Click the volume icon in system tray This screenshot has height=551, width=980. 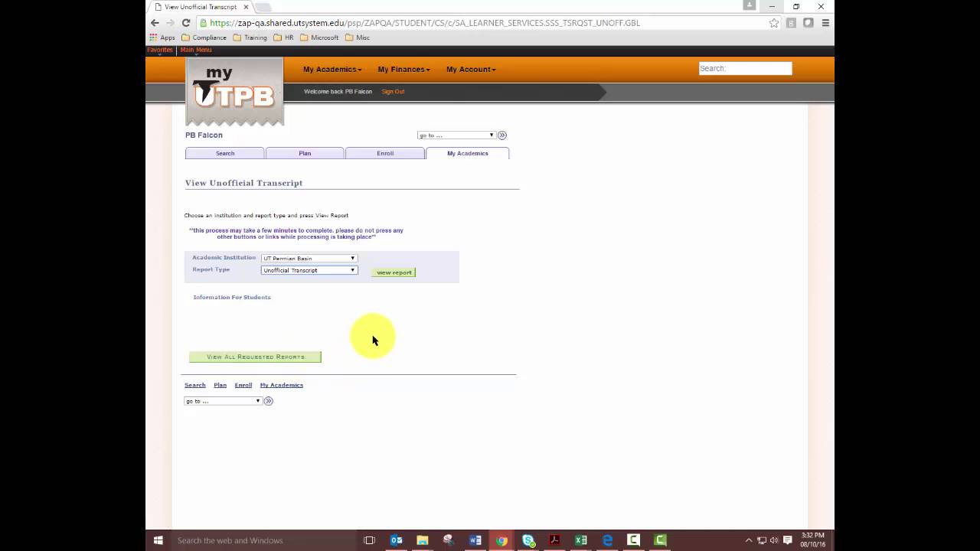click(x=774, y=540)
